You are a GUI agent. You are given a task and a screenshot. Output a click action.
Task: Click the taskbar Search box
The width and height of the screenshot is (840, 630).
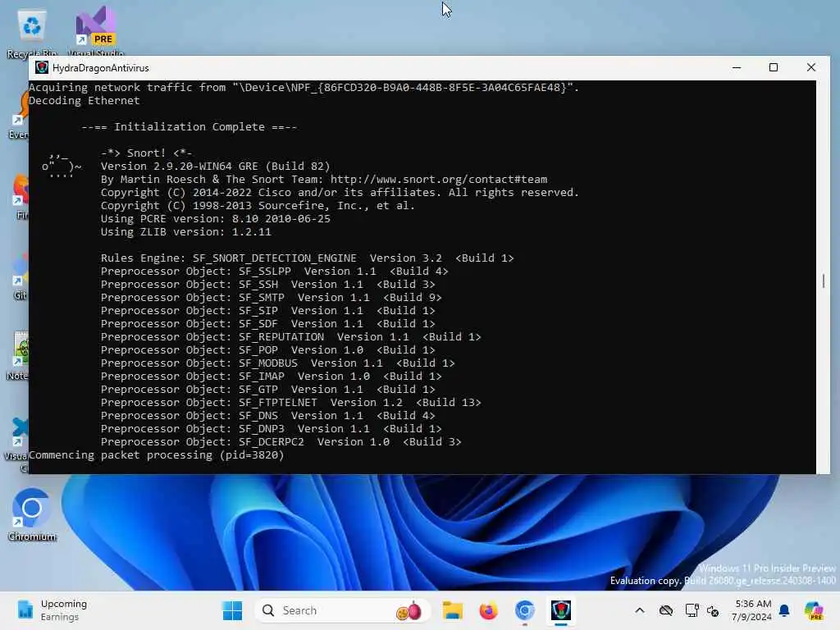(343, 610)
